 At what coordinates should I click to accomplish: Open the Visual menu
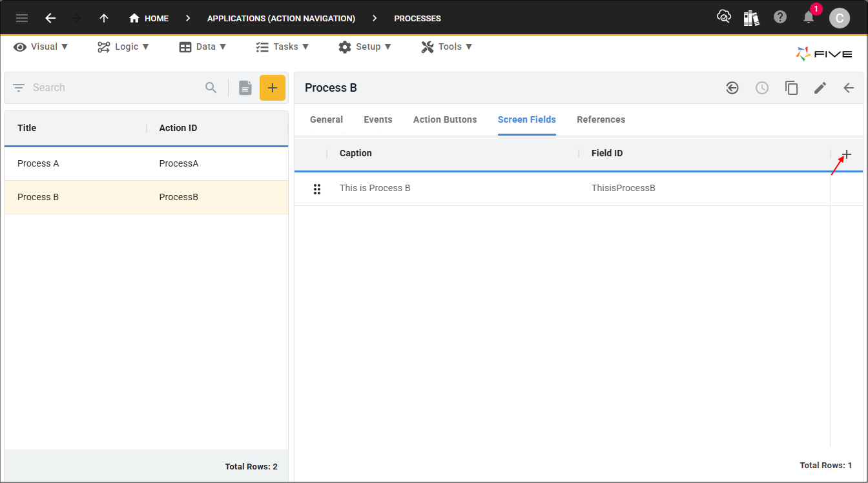coord(41,46)
